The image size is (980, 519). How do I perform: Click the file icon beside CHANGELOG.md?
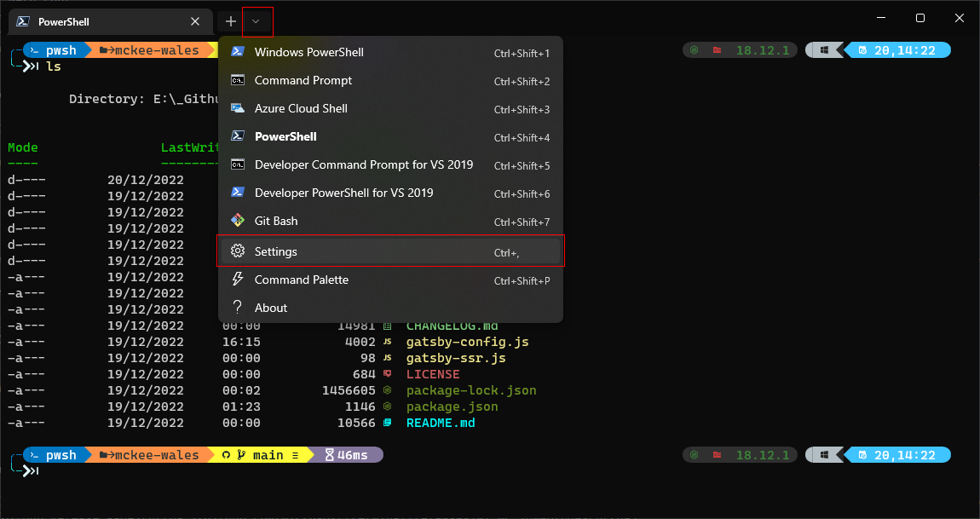pyautogui.click(x=388, y=326)
